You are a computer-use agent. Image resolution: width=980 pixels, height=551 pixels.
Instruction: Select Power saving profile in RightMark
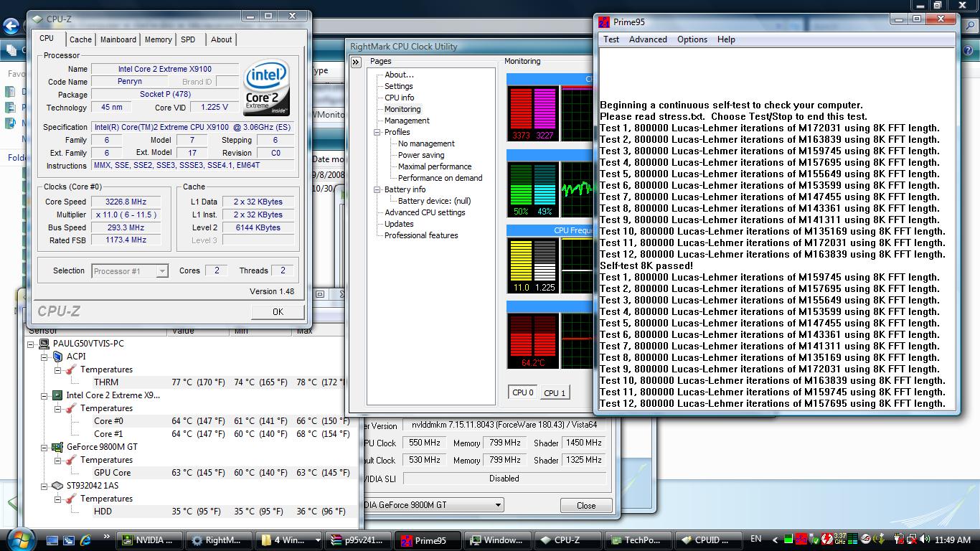(421, 155)
